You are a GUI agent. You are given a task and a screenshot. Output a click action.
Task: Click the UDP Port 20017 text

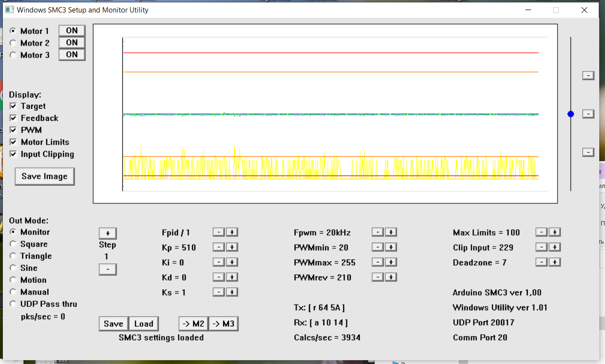(483, 322)
